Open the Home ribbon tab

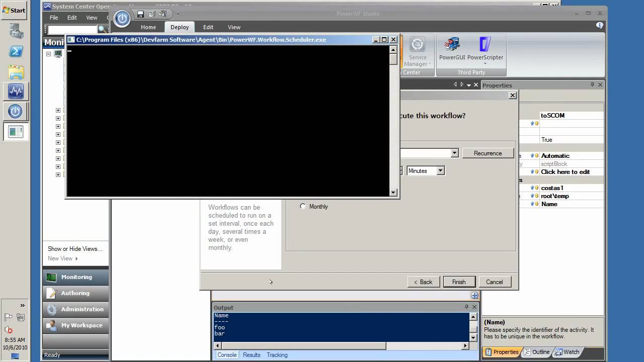pyautogui.click(x=148, y=27)
